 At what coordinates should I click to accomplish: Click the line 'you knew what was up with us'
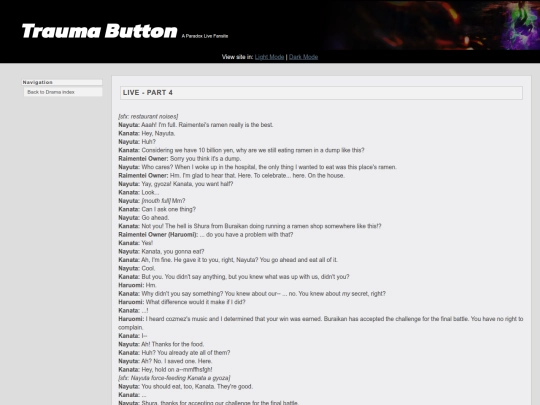pos(234,277)
